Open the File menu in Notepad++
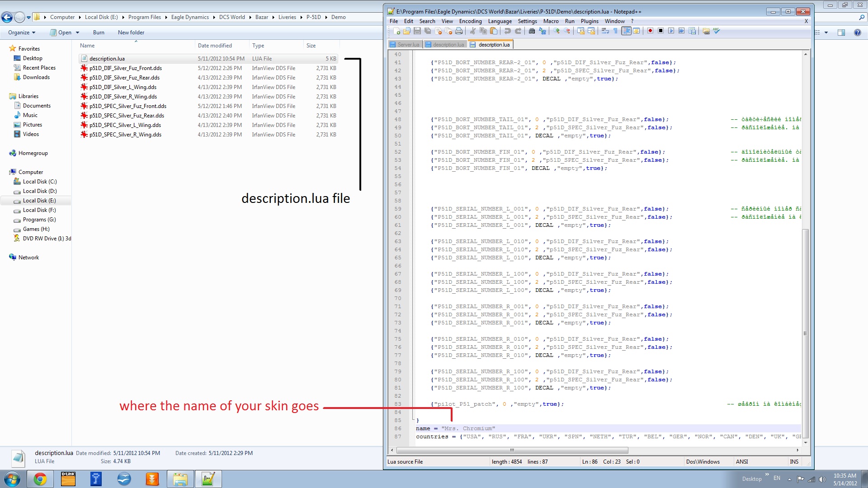868x488 pixels. pyautogui.click(x=394, y=21)
